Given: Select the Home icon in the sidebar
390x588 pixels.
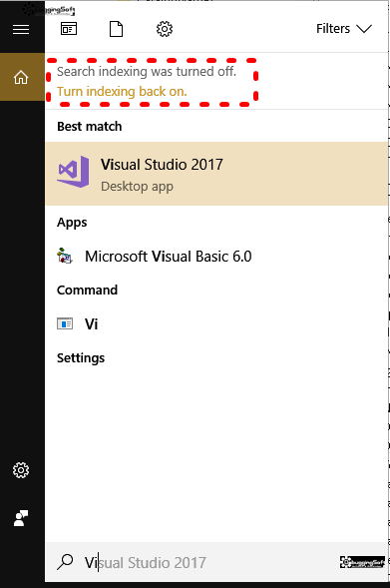Looking at the screenshot, I should point(21,77).
